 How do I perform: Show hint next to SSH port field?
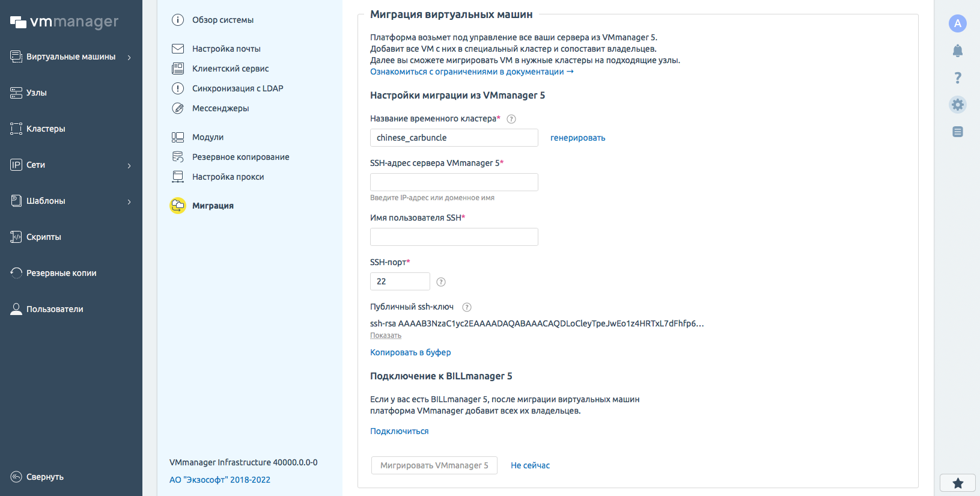coord(441,282)
